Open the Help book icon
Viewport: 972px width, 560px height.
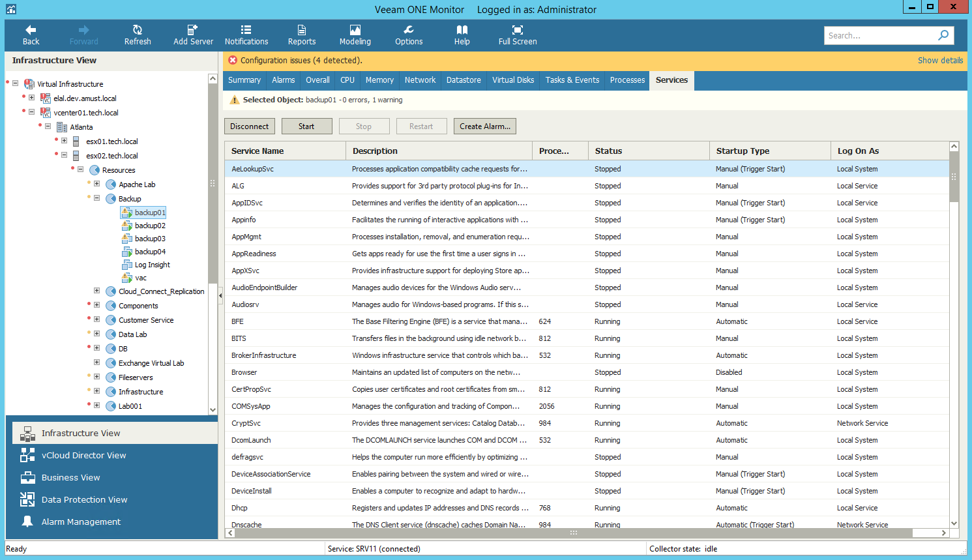pyautogui.click(x=462, y=30)
